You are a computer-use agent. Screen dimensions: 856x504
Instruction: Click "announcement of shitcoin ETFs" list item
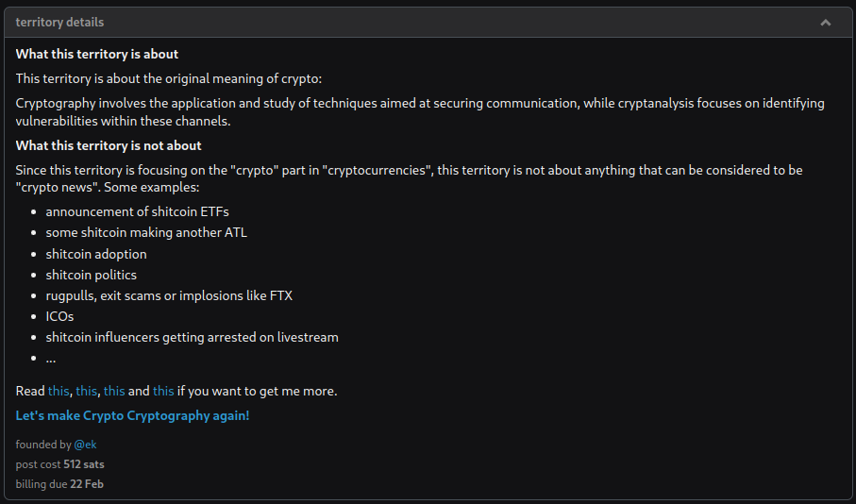tap(137, 211)
